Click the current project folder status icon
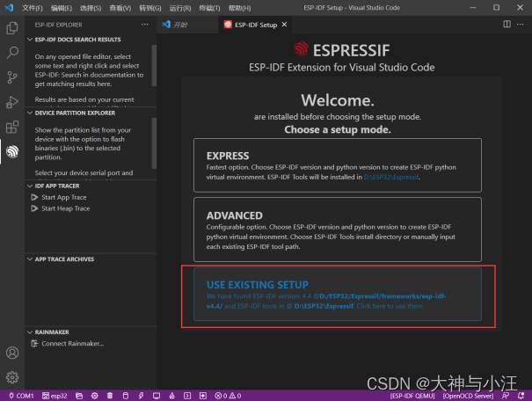Screen dimensions: 532x401 pos(79,396)
